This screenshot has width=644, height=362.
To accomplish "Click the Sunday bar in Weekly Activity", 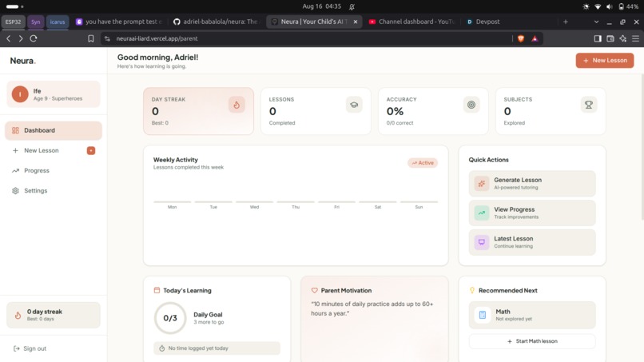I will [419, 201].
